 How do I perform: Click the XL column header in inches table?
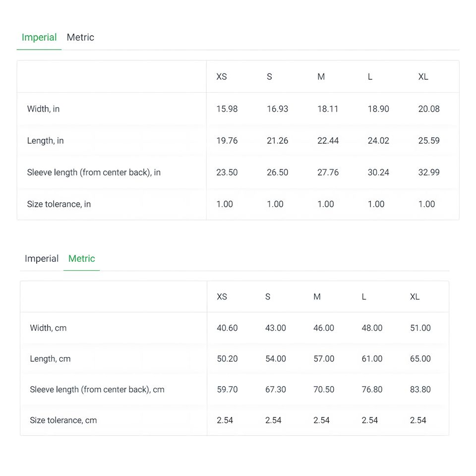(423, 77)
